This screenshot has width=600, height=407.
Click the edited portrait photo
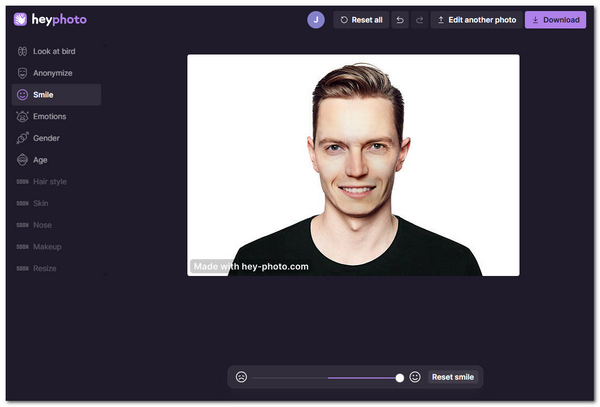[x=353, y=165]
